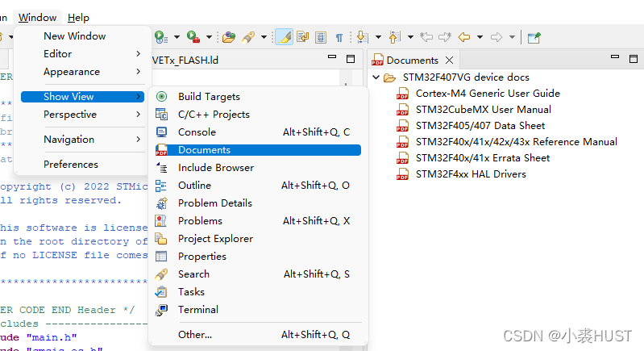Open Preferences from the Window menu

(82, 165)
